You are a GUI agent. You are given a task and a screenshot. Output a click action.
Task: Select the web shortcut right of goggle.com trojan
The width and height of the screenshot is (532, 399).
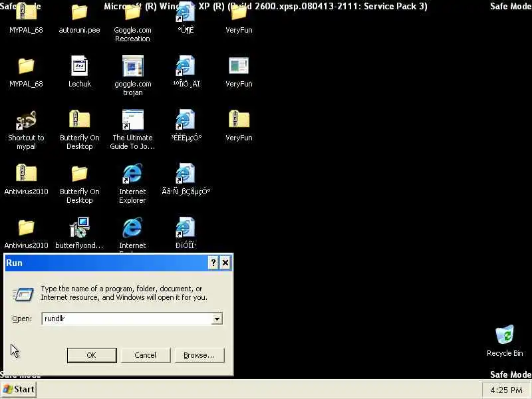[186, 66]
